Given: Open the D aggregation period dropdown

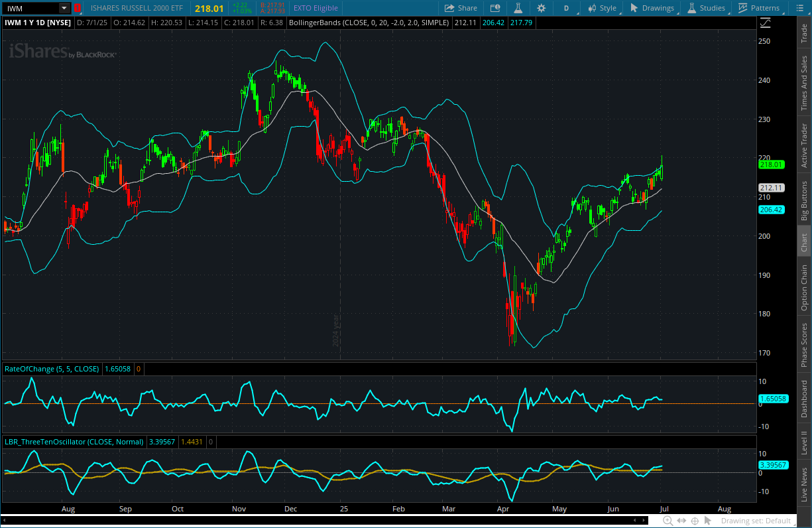Looking at the screenshot, I should tap(567, 8).
